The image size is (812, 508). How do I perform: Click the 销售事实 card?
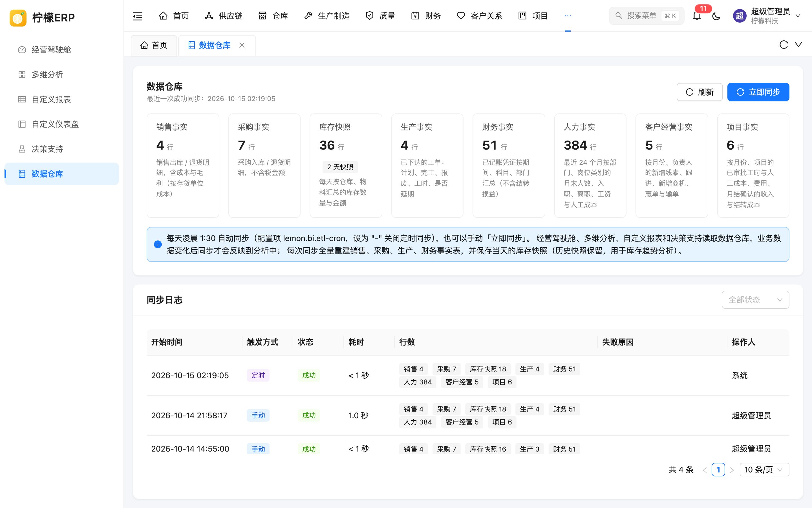183,166
